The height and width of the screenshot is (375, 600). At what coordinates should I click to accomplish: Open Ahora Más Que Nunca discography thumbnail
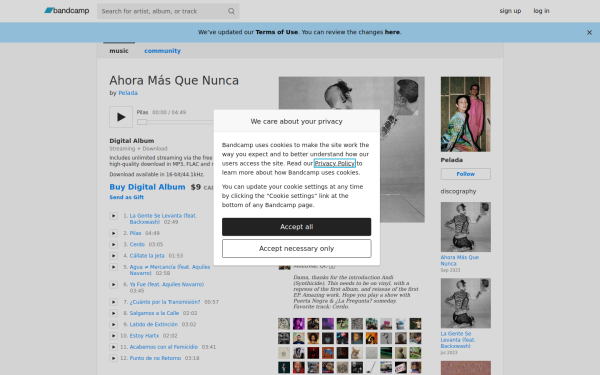pyautogui.click(x=465, y=227)
